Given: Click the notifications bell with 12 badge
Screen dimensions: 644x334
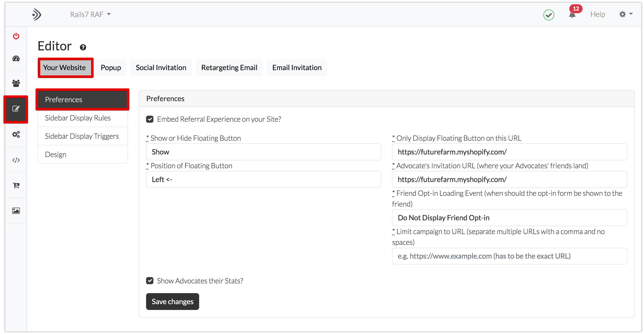Looking at the screenshot, I should (572, 15).
